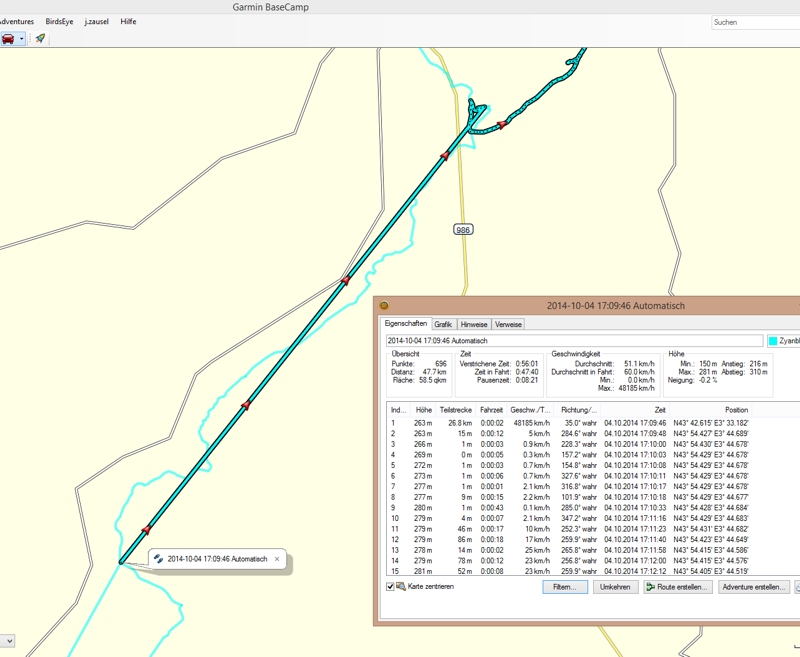Screen dimensions: 800x657
Task: Select the track point timestamped 17:12:00
Action: [x=569, y=561]
